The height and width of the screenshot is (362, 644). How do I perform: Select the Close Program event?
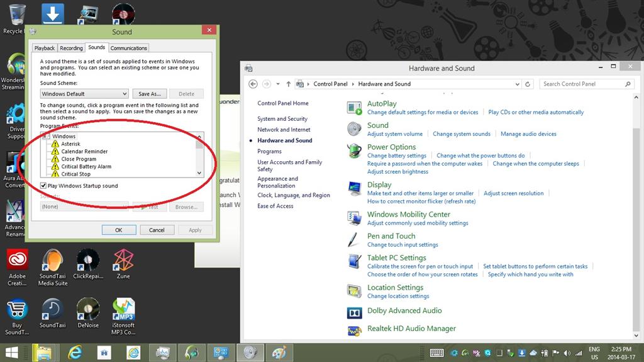pyautogui.click(x=79, y=159)
